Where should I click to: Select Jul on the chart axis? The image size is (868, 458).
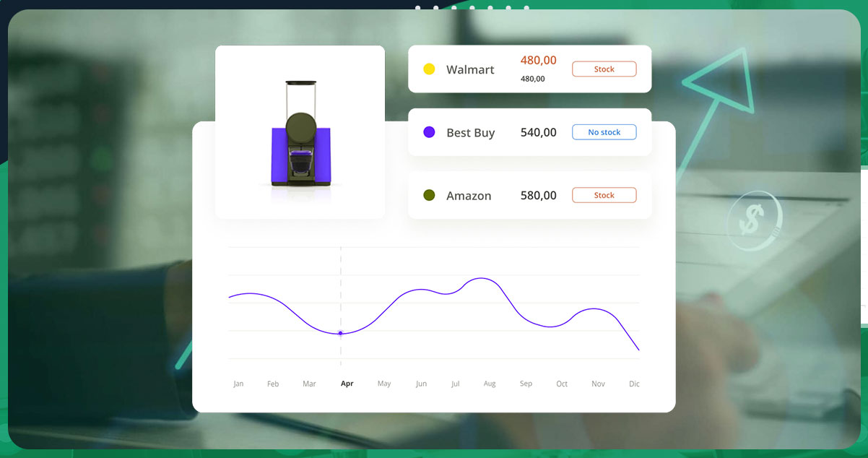pyautogui.click(x=455, y=384)
